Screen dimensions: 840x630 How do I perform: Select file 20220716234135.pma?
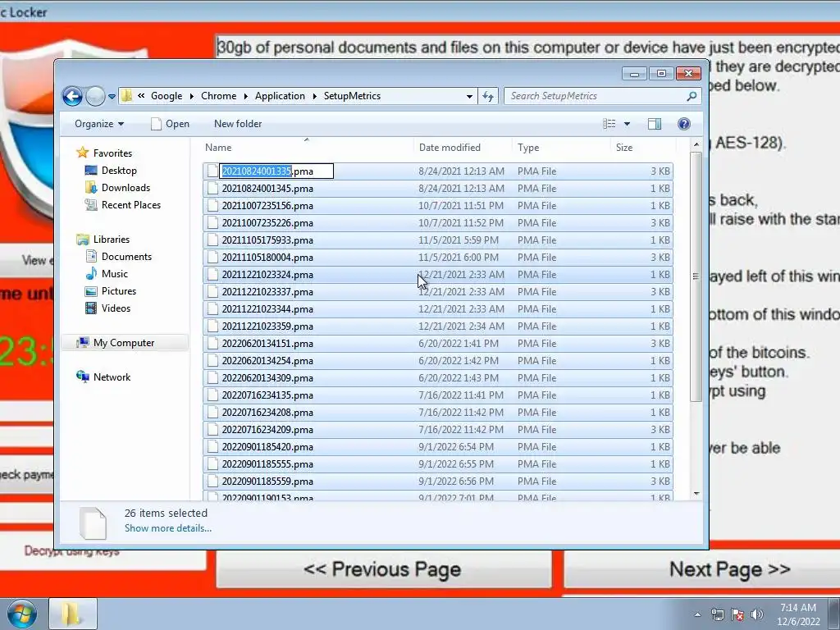point(438,395)
